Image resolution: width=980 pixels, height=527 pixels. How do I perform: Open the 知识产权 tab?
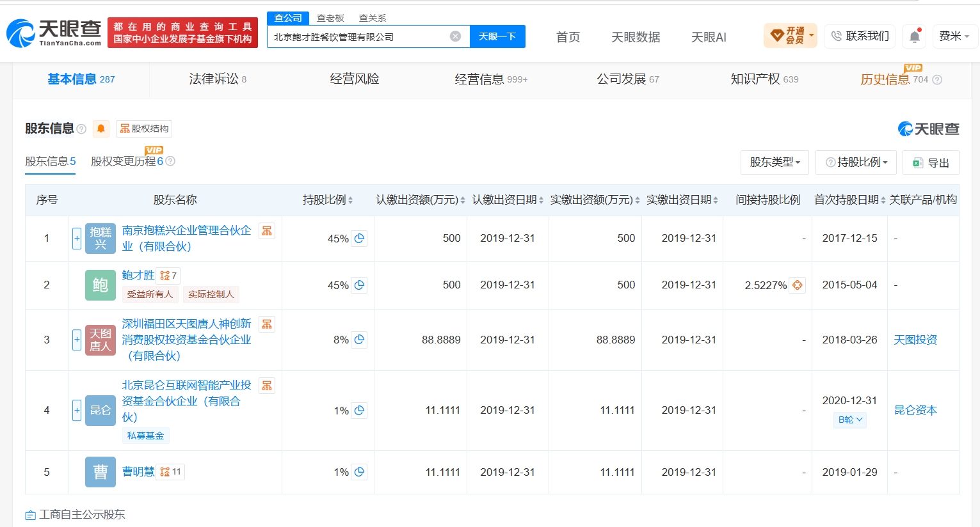[764, 79]
